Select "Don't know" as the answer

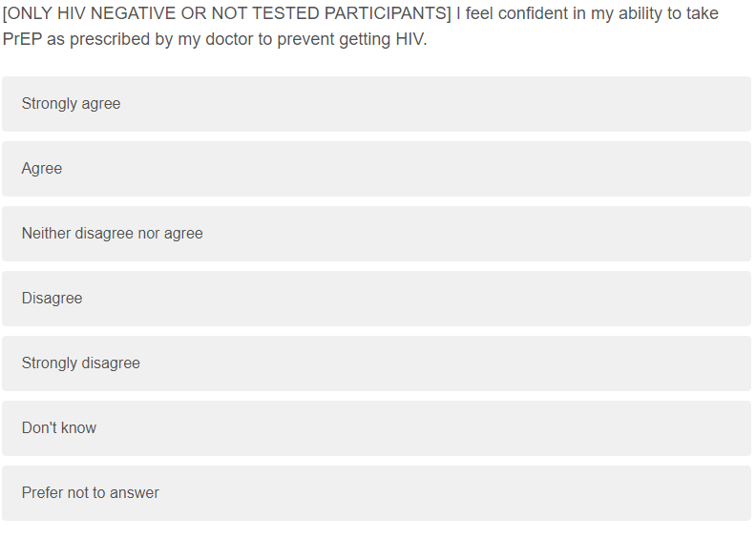(376, 428)
